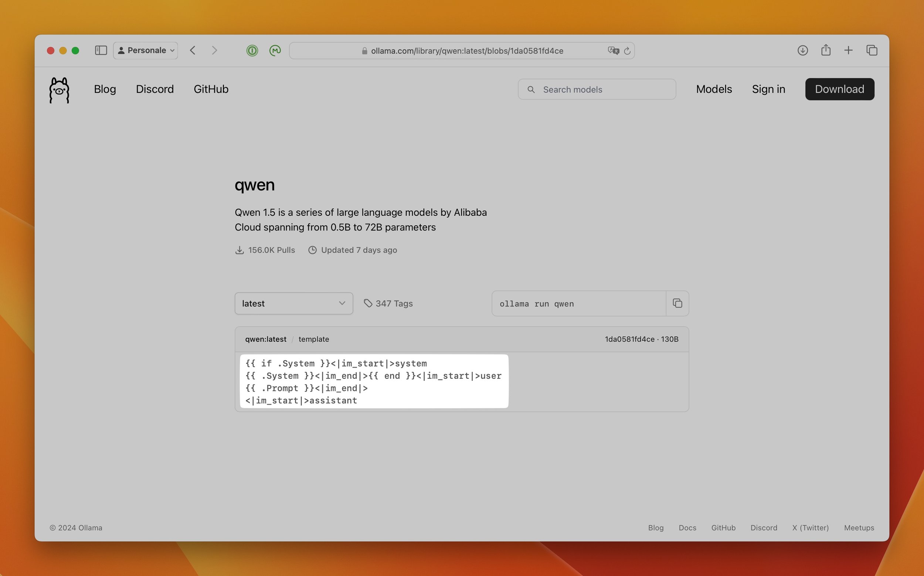This screenshot has width=924, height=576.
Task: Copy the ollama run qwen command
Action: click(x=677, y=303)
